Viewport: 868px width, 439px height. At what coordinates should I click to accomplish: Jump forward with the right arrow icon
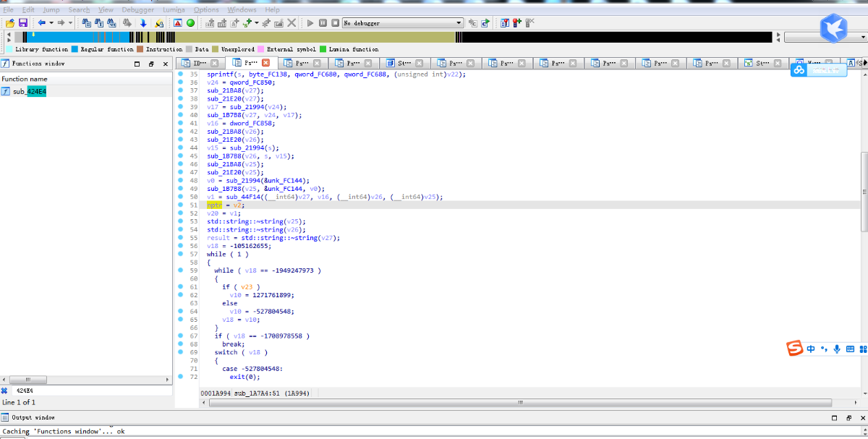tap(61, 23)
